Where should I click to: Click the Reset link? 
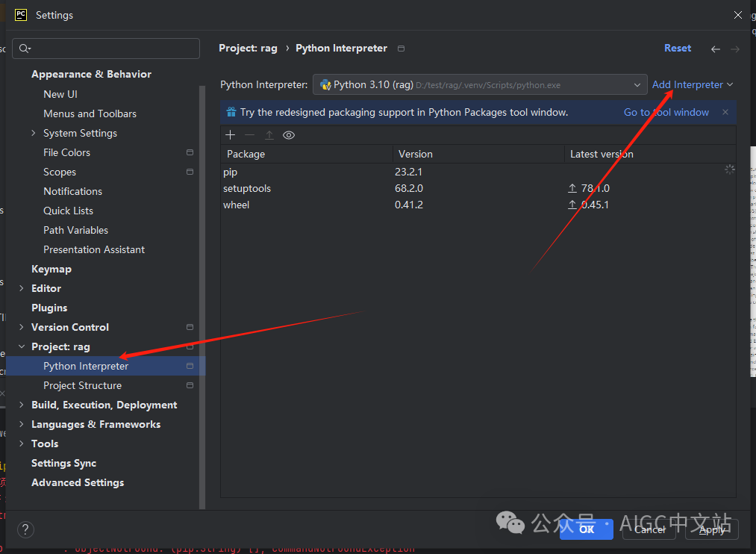pos(678,49)
